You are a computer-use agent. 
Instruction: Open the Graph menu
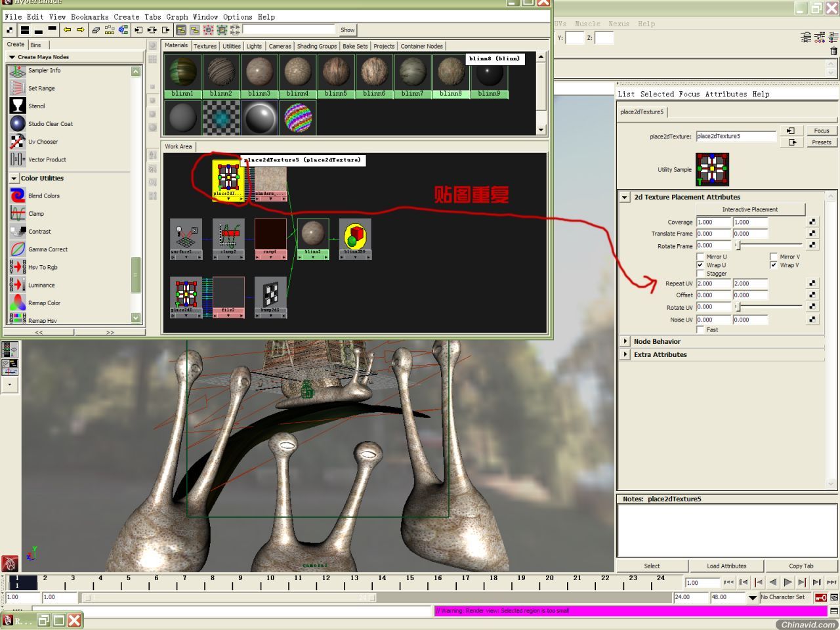tap(177, 16)
